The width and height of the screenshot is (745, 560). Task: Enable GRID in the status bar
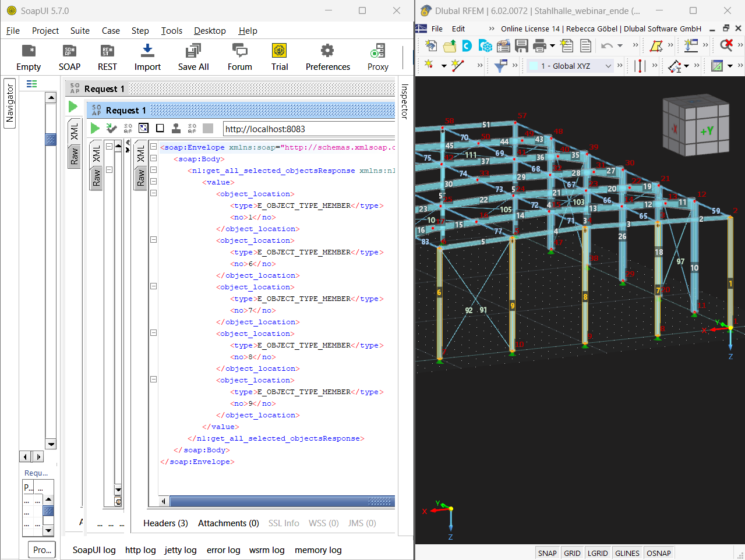tap(572, 552)
